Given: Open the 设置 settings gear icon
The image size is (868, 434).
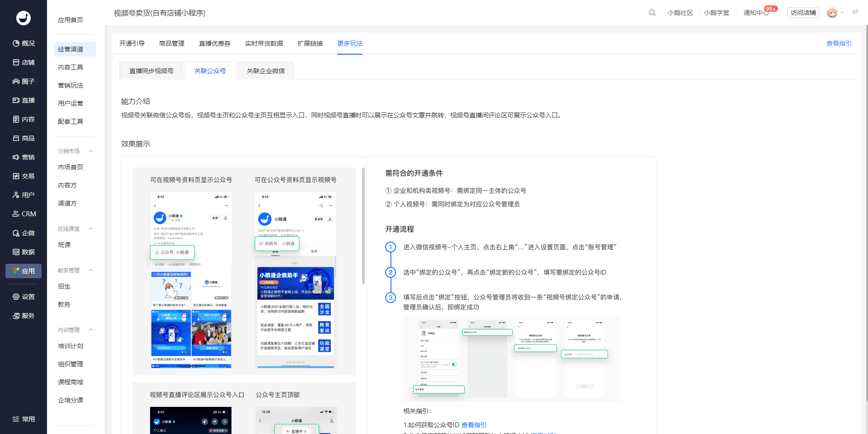Looking at the screenshot, I should click(16, 297).
